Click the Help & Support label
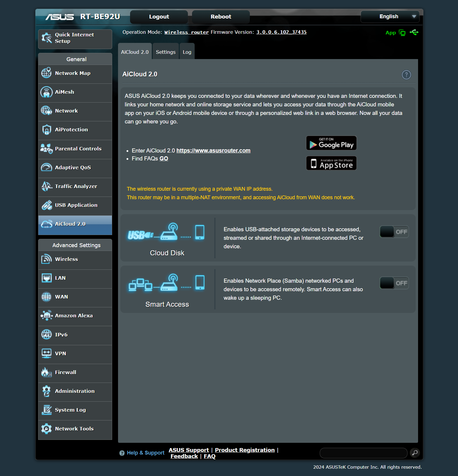This screenshot has height=476, width=458. tap(146, 453)
